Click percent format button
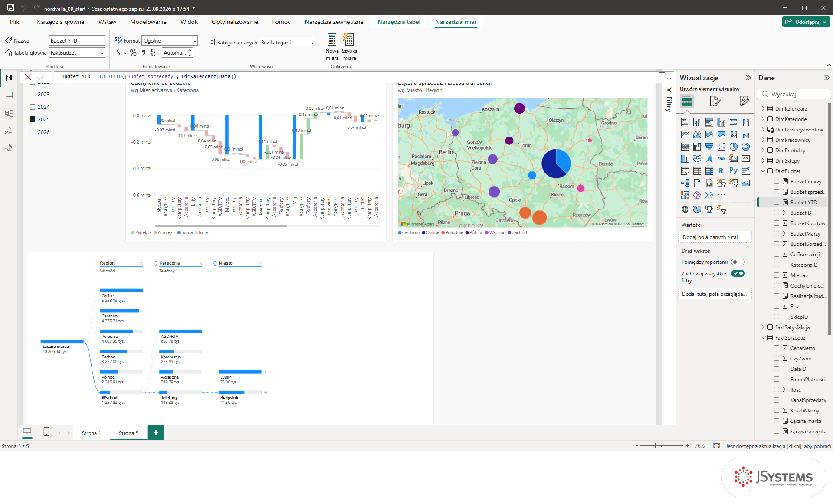The width and height of the screenshot is (833, 504). pos(133,52)
